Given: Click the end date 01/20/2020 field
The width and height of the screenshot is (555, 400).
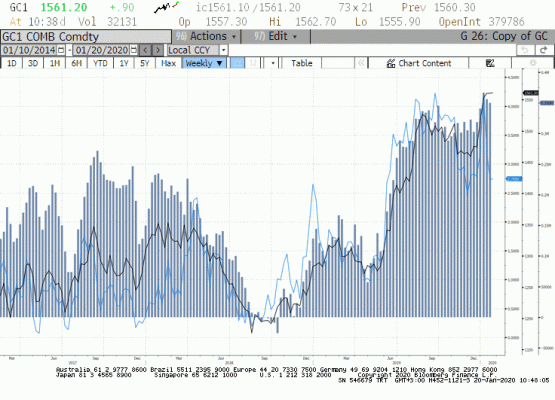Looking at the screenshot, I should pyautogui.click(x=102, y=50).
